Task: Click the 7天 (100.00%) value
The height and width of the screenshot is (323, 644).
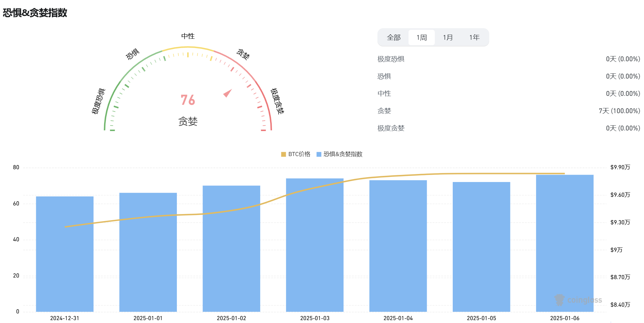Action: pyautogui.click(x=619, y=111)
